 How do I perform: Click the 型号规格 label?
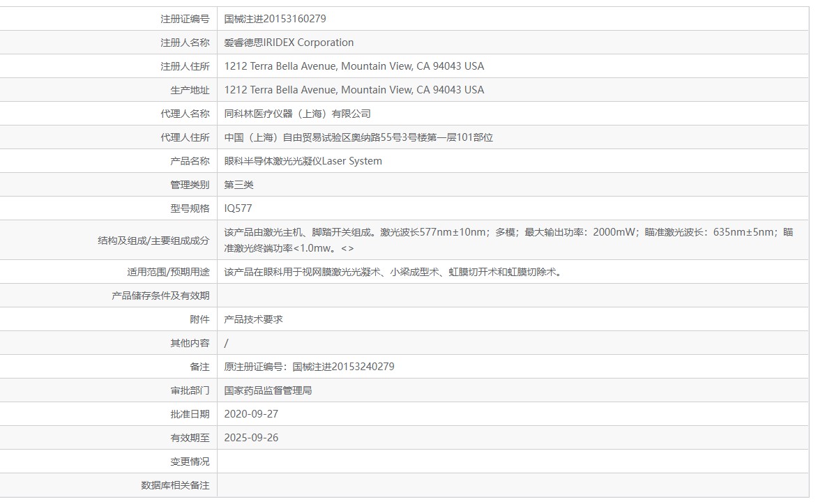190,208
